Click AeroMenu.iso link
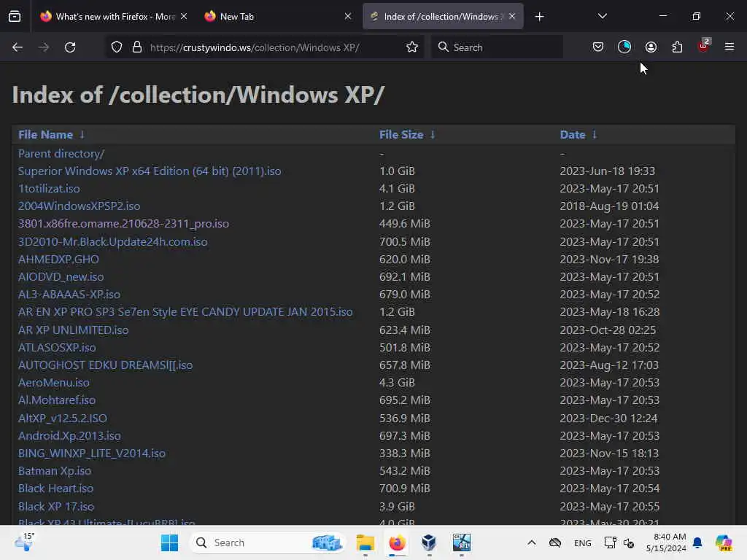The width and height of the screenshot is (747, 560). point(54,382)
